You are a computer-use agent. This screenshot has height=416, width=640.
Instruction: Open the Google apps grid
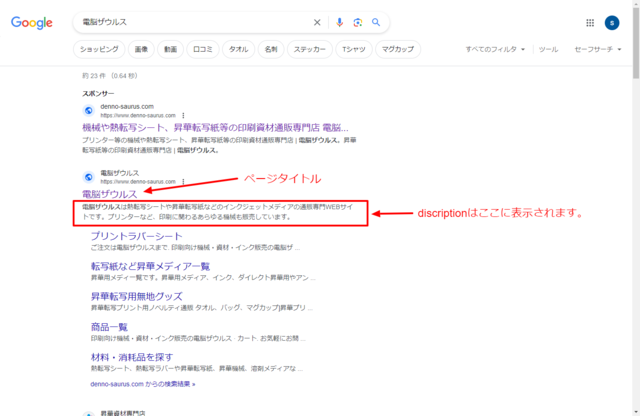tap(590, 23)
